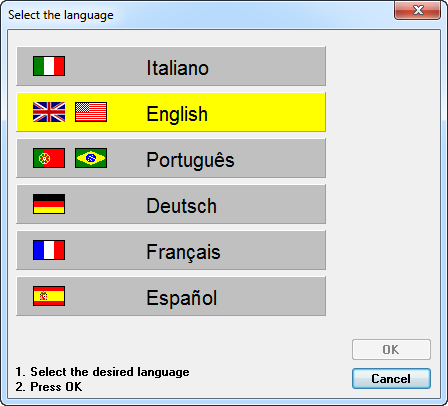Pick the Français language row
The height and width of the screenshot is (406, 448).
point(171,250)
